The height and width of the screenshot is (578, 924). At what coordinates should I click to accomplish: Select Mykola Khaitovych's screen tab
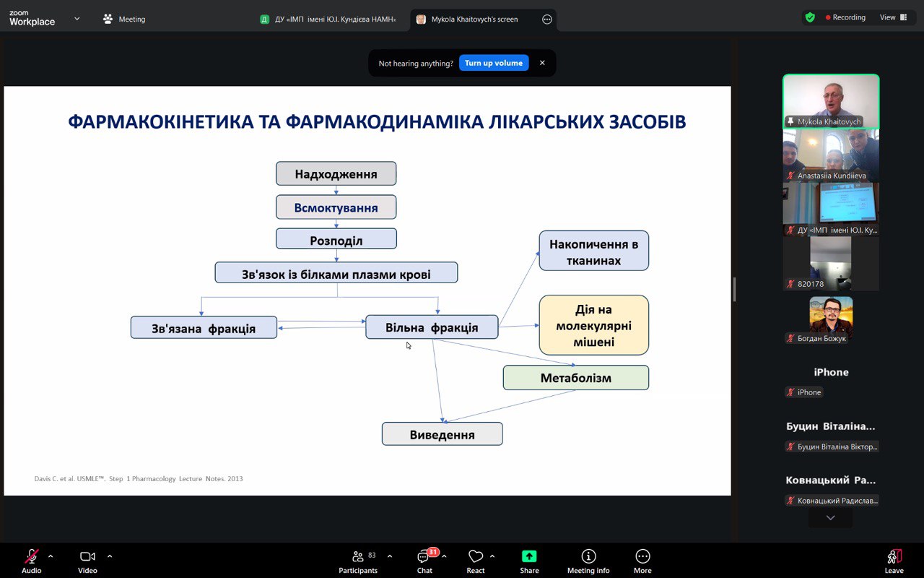coord(474,20)
